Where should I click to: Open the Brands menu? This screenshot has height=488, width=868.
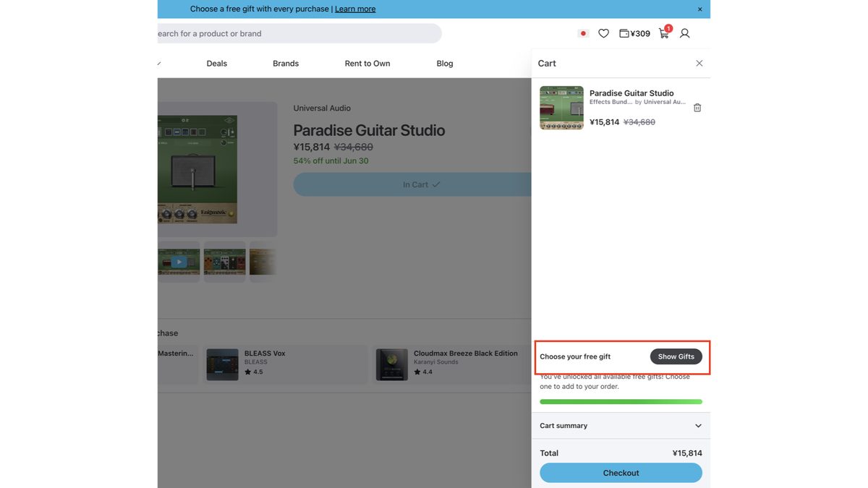tap(286, 64)
